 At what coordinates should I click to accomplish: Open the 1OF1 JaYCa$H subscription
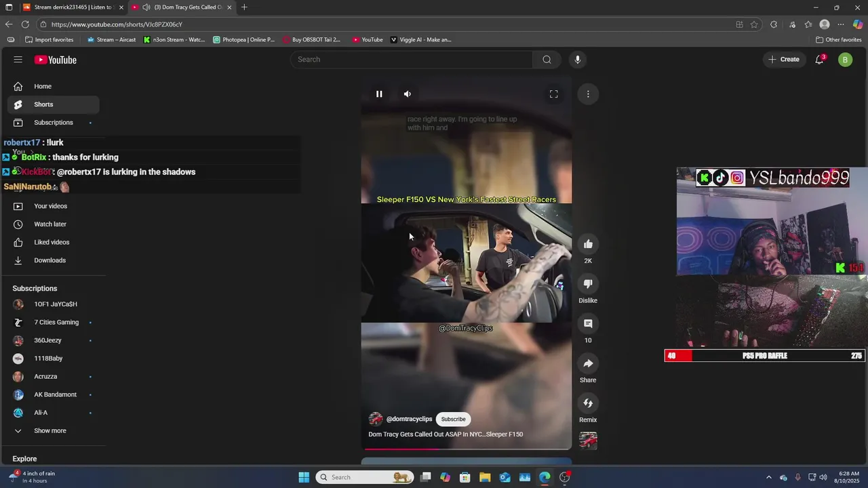point(53,304)
